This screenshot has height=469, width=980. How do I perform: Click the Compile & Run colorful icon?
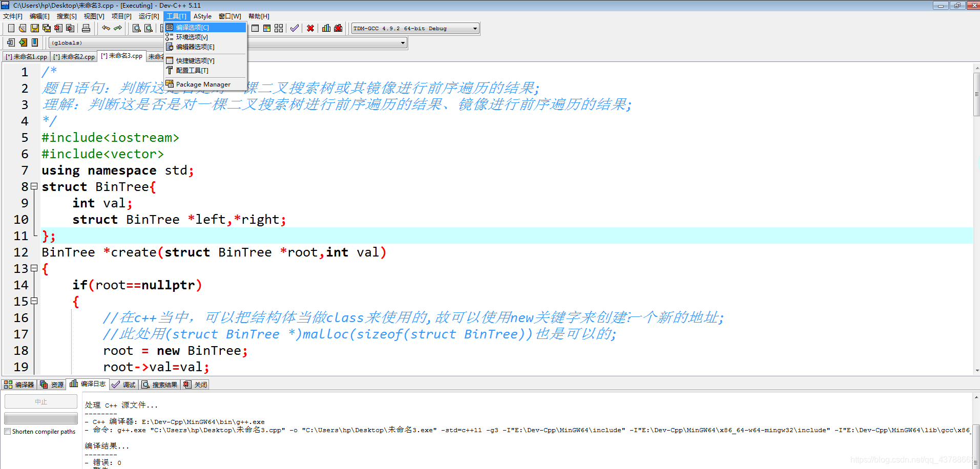(x=267, y=28)
